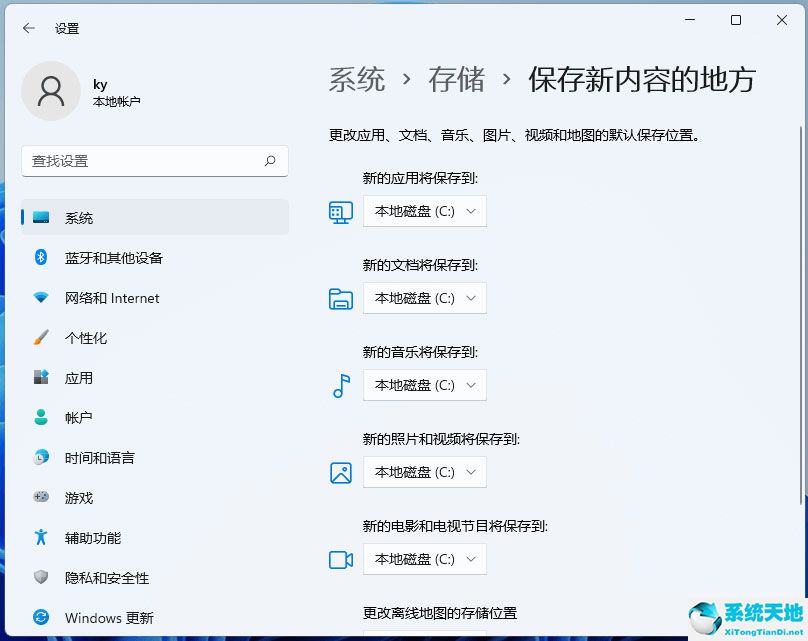Open the 新的音乐将保存到 dropdown
The image size is (808, 641).
coord(424,385)
